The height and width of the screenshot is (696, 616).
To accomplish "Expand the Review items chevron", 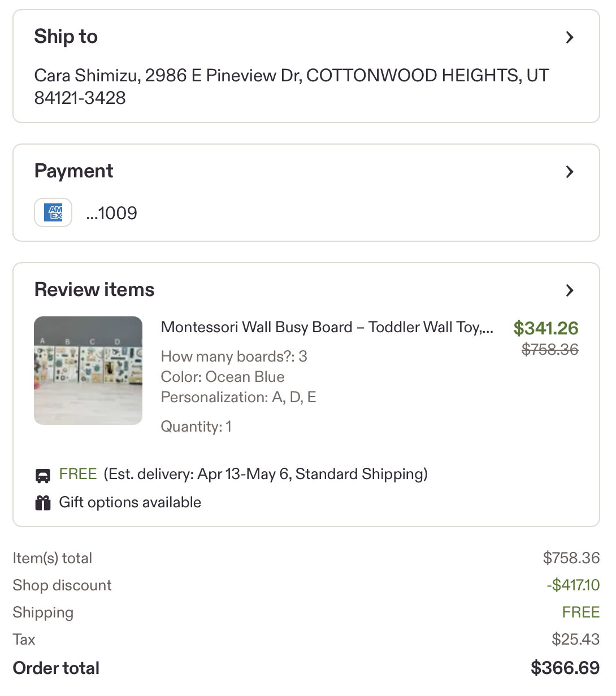I will [570, 290].
